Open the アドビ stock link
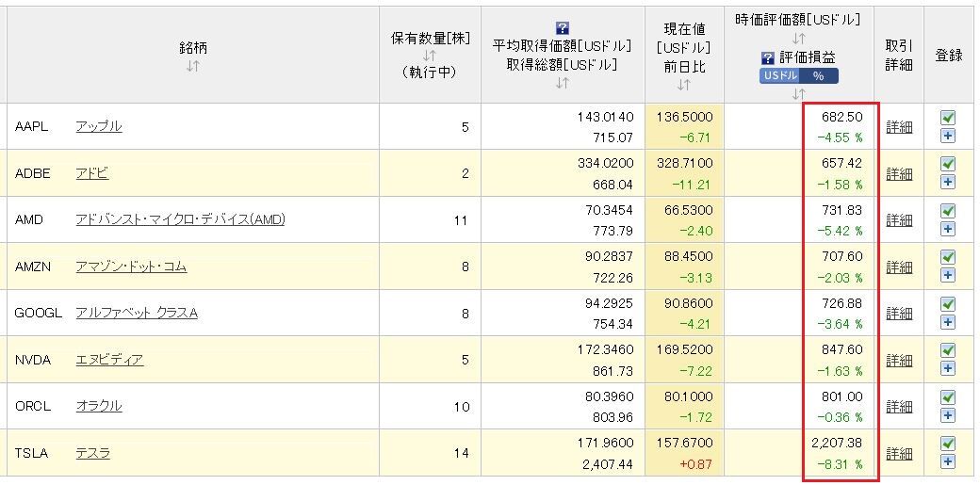Viewport: 980px width, 485px height. [92, 173]
